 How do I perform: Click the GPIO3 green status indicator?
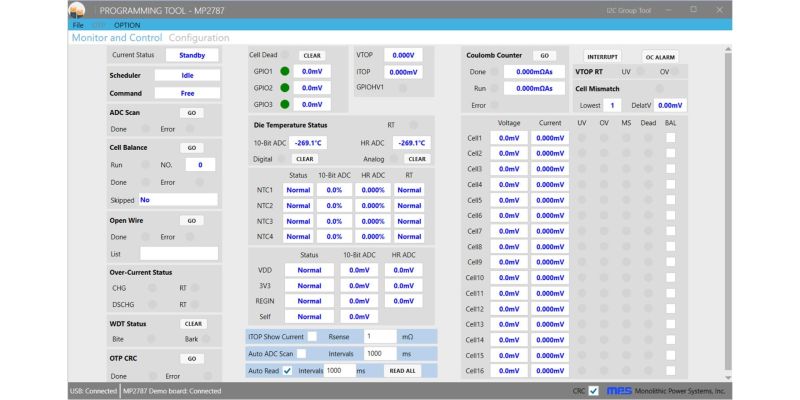tap(285, 104)
